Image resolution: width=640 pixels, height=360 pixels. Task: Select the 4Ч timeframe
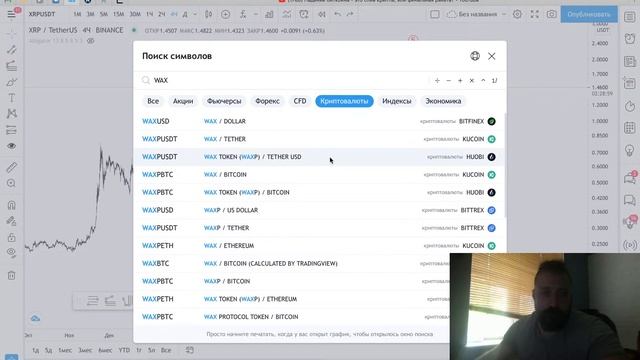pos(174,14)
